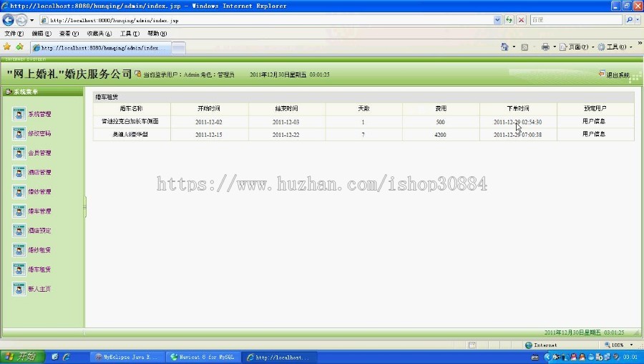Select the 2011-12-22 end date cell

(286, 135)
